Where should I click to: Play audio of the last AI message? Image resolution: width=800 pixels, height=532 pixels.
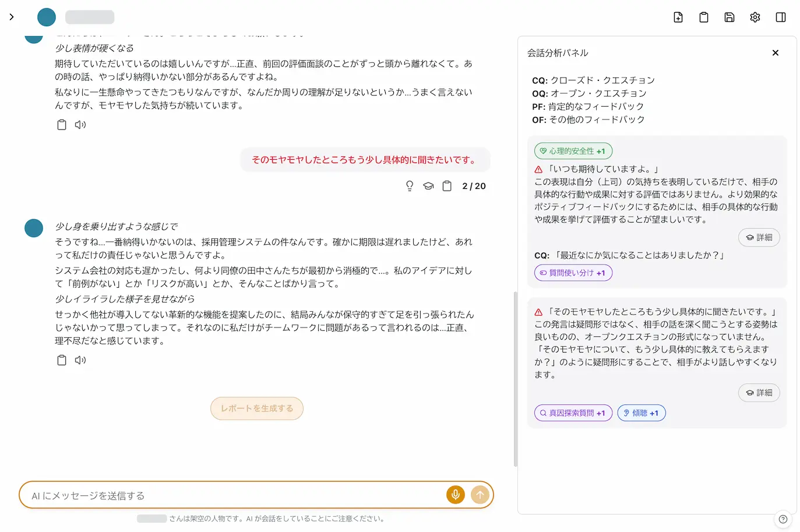tap(80, 360)
